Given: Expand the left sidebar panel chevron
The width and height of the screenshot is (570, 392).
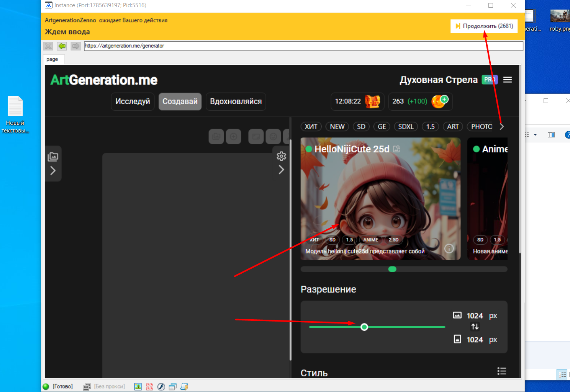Looking at the screenshot, I should tap(53, 170).
